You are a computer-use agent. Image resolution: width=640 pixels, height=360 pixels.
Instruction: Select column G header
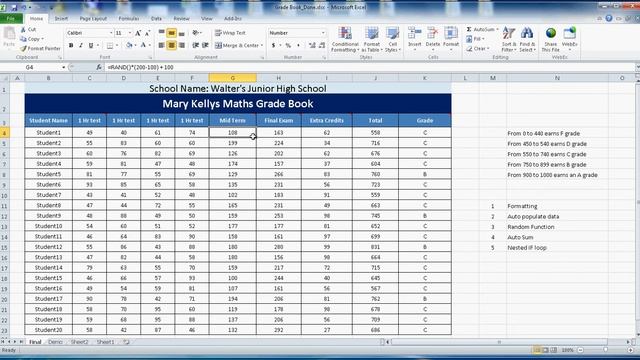tap(233, 78)
